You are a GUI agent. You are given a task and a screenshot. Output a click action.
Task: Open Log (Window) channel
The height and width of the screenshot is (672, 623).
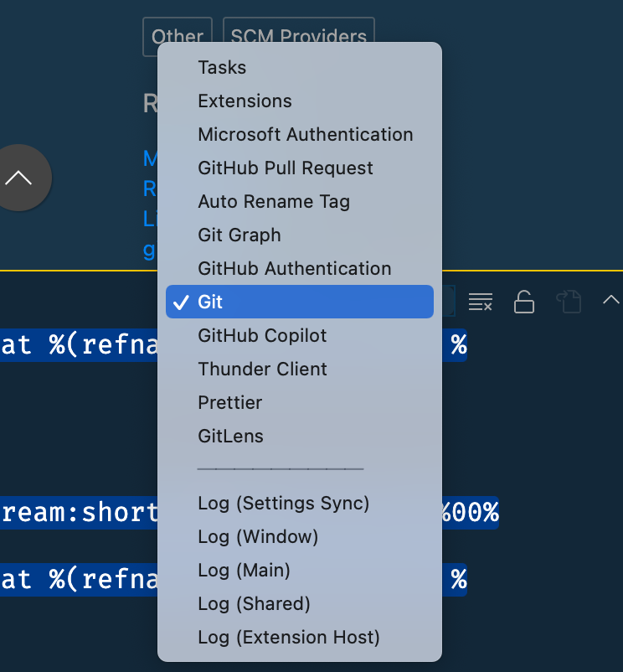click(299, 536)
